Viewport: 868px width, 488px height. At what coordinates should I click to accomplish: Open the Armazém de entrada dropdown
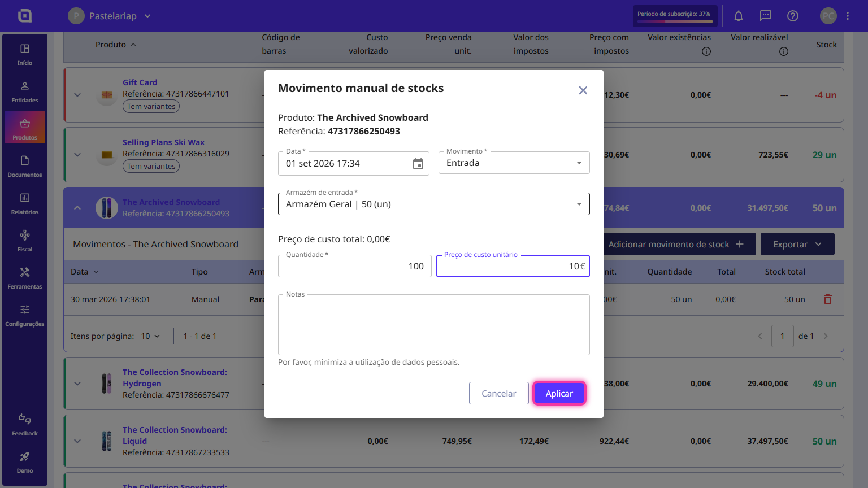tap(434, 204)
